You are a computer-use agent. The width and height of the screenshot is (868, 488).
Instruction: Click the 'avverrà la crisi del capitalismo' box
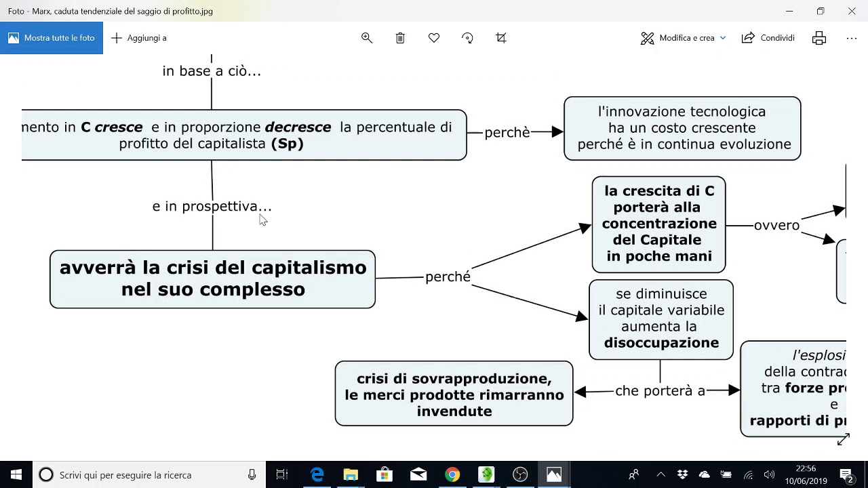click(212, 279)
